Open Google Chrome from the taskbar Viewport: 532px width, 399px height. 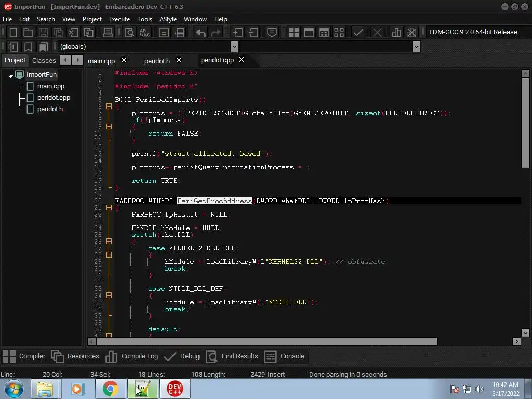111,389
